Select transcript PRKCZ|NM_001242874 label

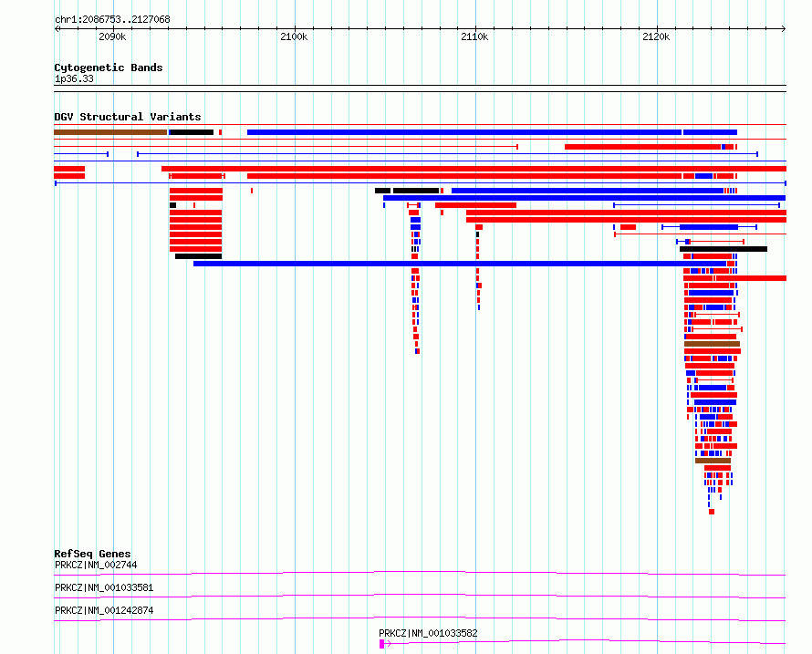coord(104,610)
